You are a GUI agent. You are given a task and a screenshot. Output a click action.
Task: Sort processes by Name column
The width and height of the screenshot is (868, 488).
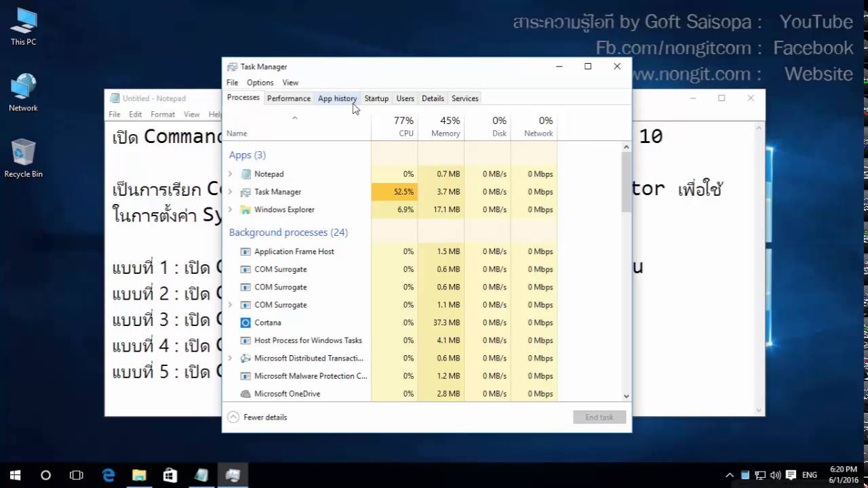point(298,126)
